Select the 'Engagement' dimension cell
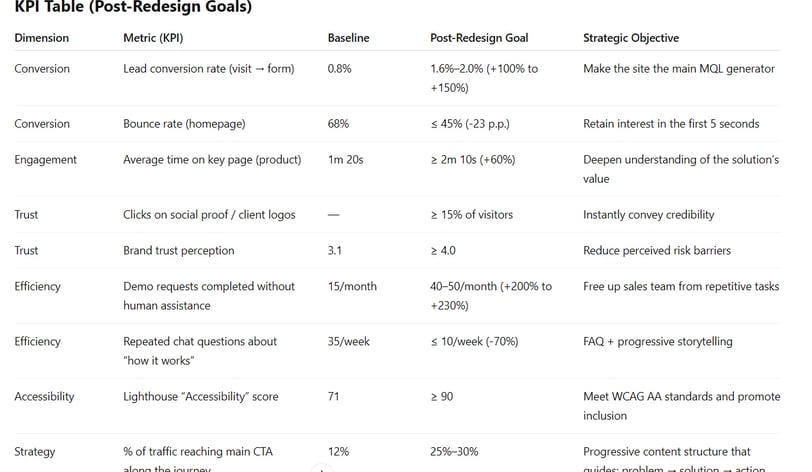 46,160
